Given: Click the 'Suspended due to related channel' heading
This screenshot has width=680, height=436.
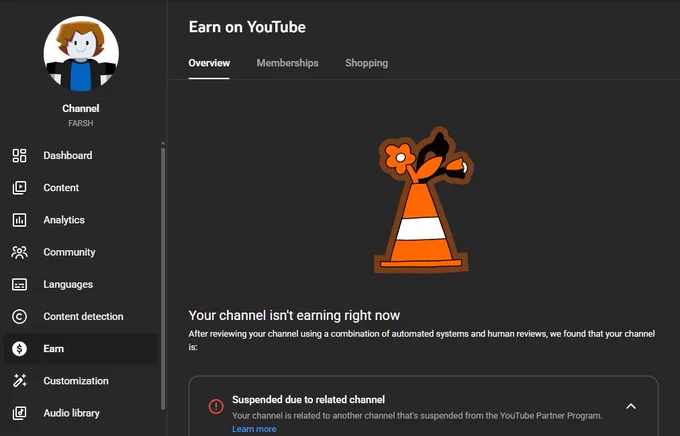Looking at the screenshot, I should pos(308,400).
